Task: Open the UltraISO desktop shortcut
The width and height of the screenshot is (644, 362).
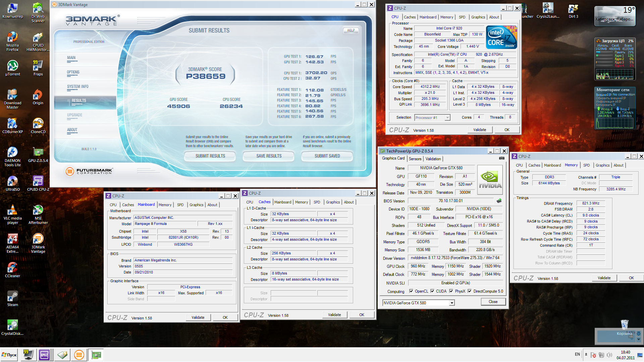Action: [x=12, y=183]
